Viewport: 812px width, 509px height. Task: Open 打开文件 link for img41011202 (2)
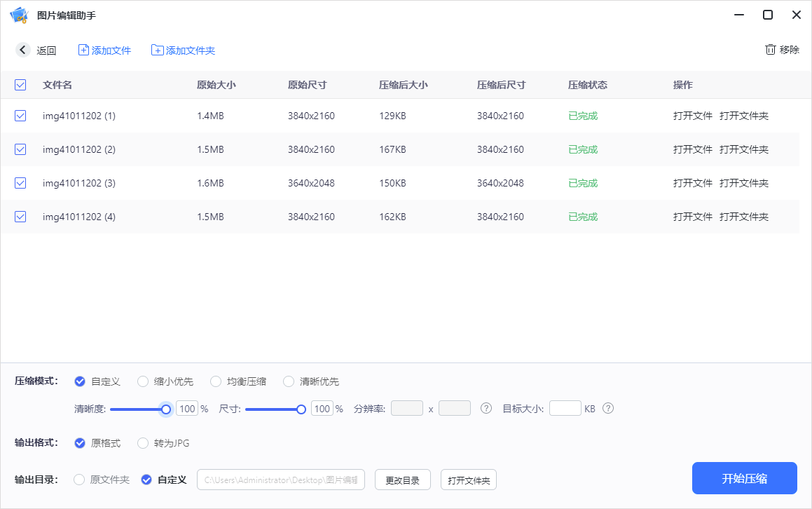pyautogui.click(x=692, y=149)
